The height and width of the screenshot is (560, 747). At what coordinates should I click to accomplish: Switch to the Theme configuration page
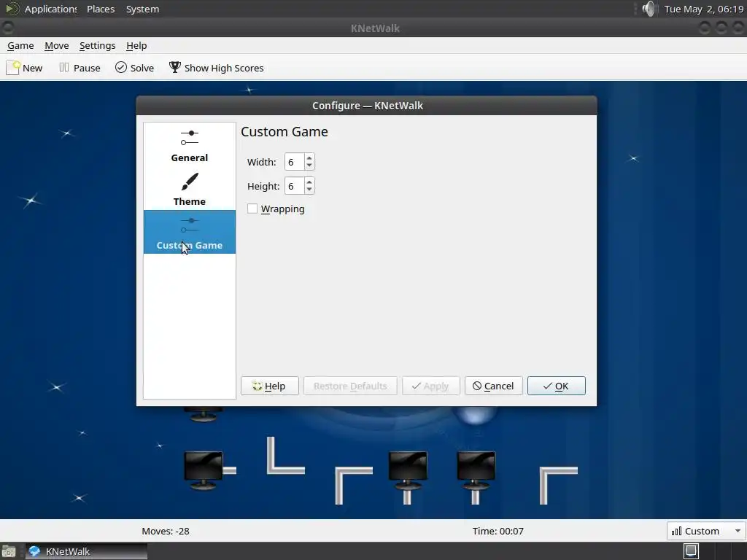point(190,189)
